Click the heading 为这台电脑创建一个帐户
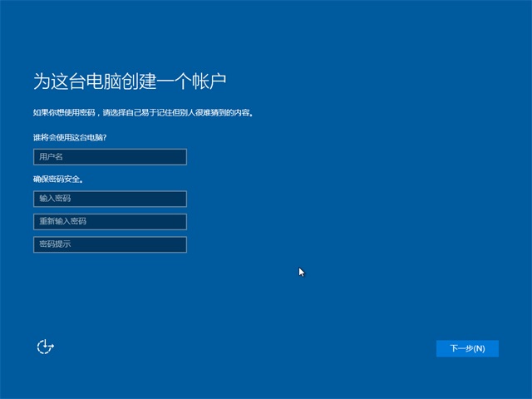Viewport: 532px width, 399px height. tap(130, 81)
